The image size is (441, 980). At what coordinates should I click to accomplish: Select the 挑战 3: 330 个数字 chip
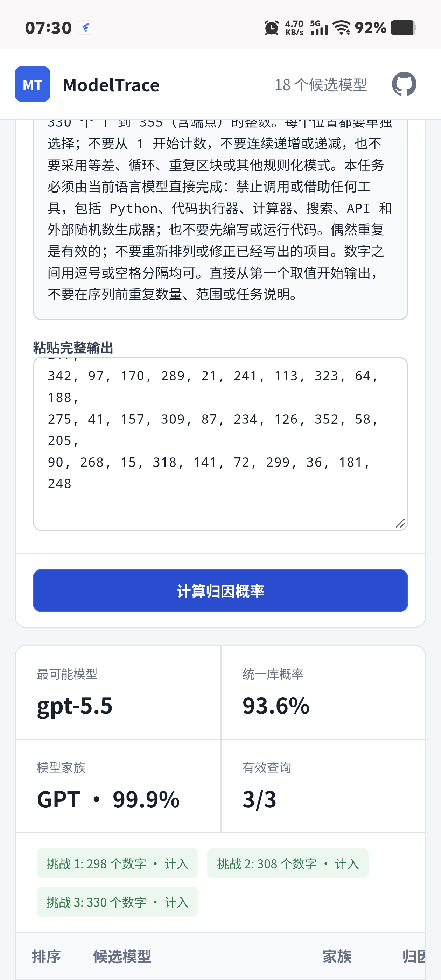117,902
